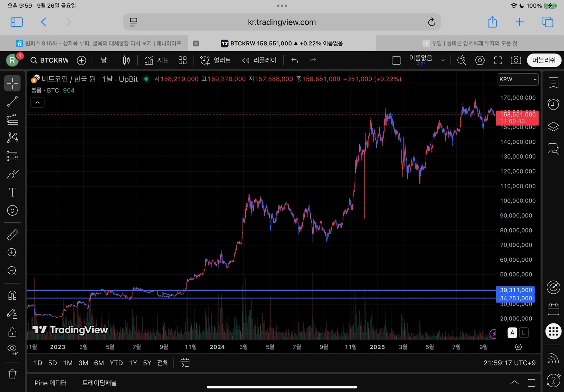
Task: Hide all drawings with eye icon
Action: click(x=12, y=350)
